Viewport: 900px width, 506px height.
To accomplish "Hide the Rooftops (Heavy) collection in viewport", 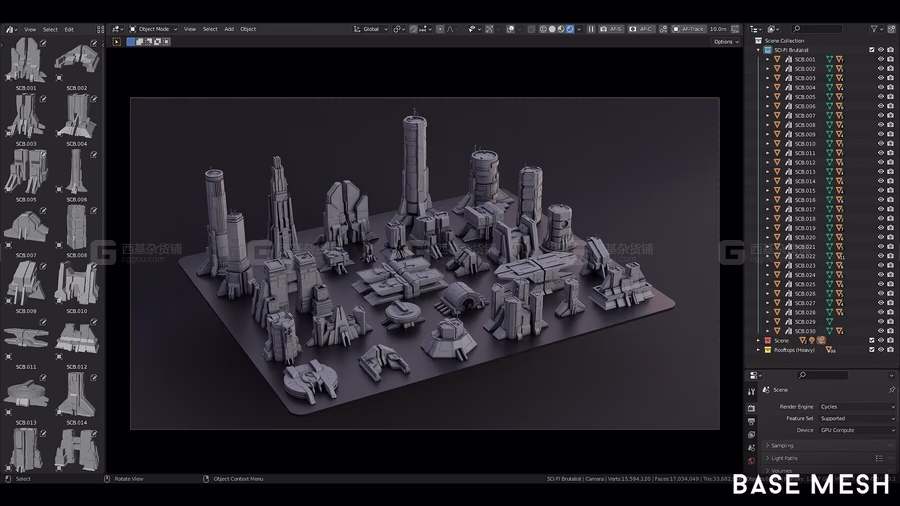I will [880, 349].
